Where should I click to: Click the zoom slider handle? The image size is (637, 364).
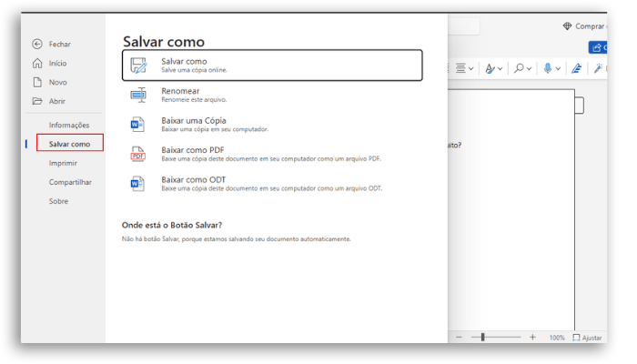pos(482,338)
